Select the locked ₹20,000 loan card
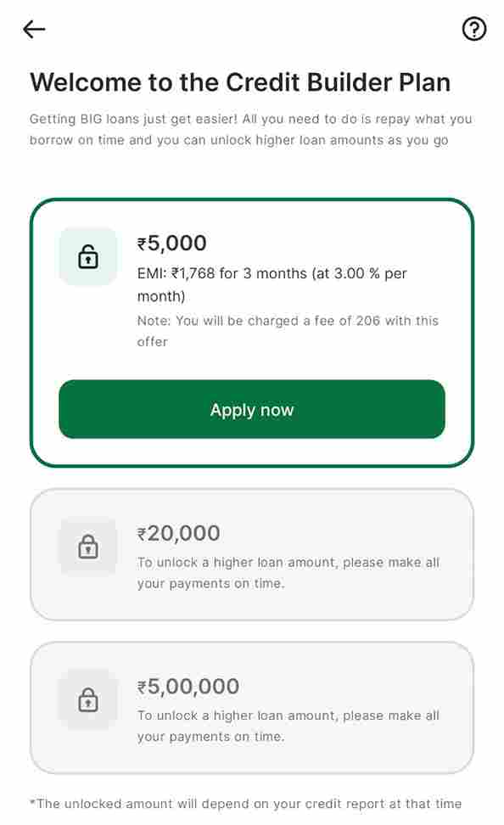504x825 pixels. point(252,554)
